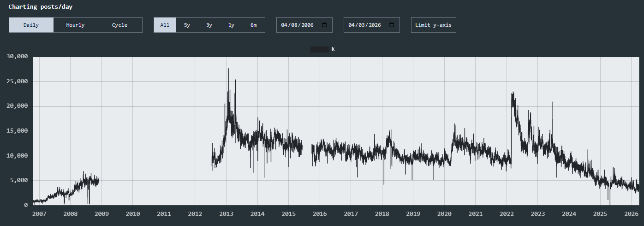Screen dimensions: 644x226
Task: Click the 30,000 y-axis label
Action: coord(18,56)
